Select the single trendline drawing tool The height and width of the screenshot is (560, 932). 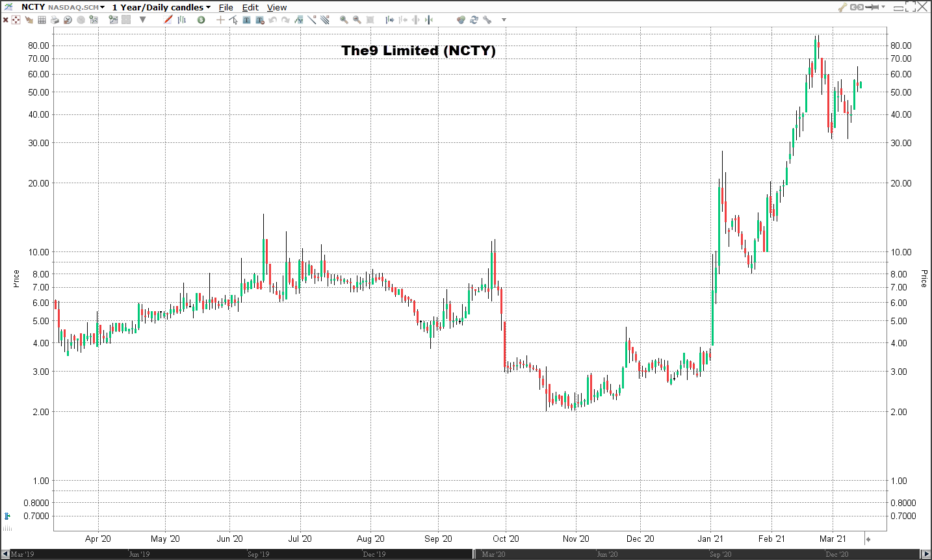312,19
